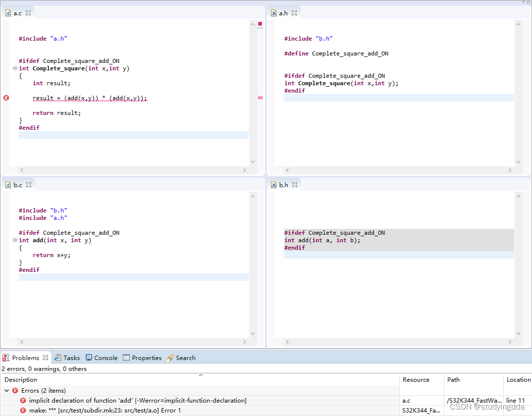Collapse the add function fold in b.c
Screen dimensions: 532x416
pyautogui.click(x=15, y=240)
